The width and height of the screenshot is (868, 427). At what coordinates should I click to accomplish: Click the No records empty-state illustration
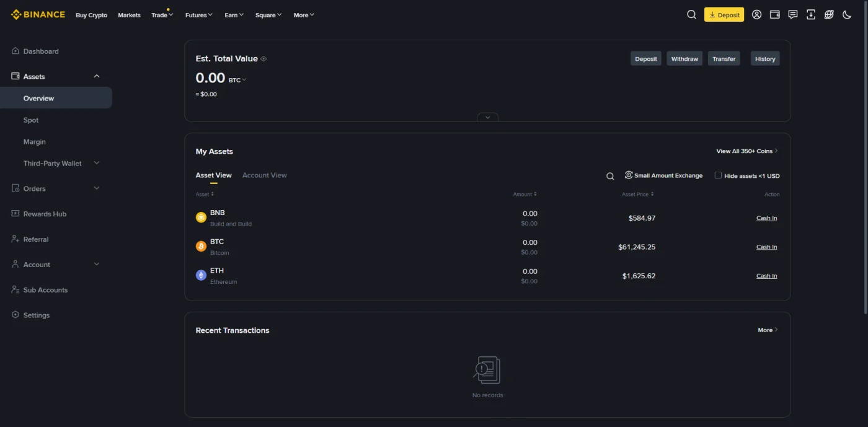pyautogui.click(x=487, y=370)
